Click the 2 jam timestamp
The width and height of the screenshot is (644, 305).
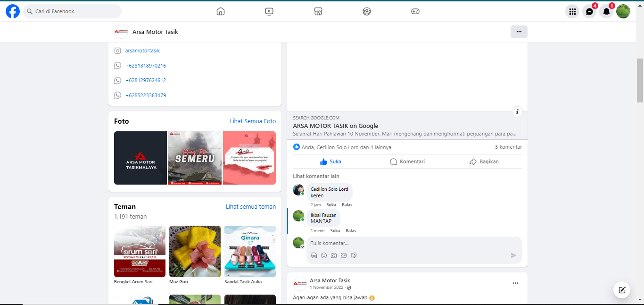(315, 205)
